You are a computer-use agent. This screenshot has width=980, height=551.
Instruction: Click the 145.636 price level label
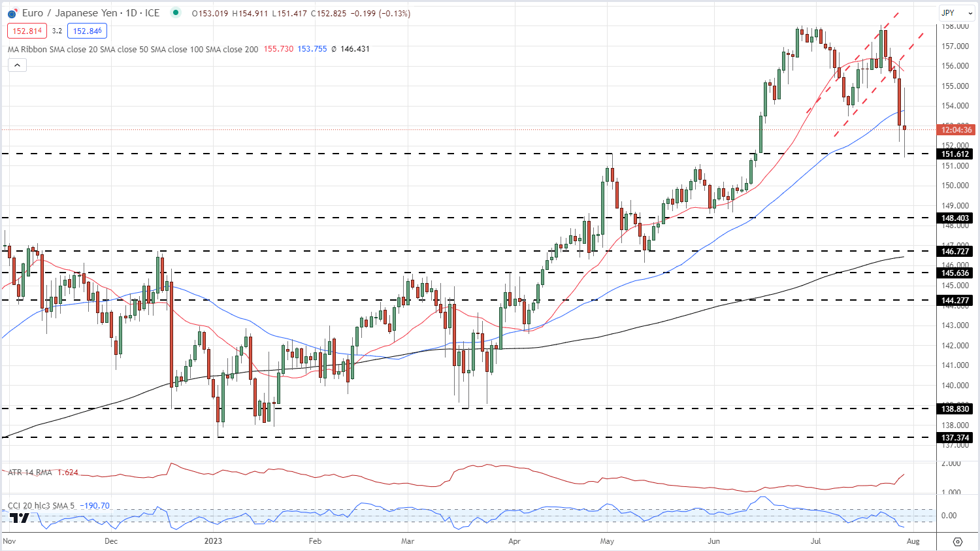coord(956,273)
